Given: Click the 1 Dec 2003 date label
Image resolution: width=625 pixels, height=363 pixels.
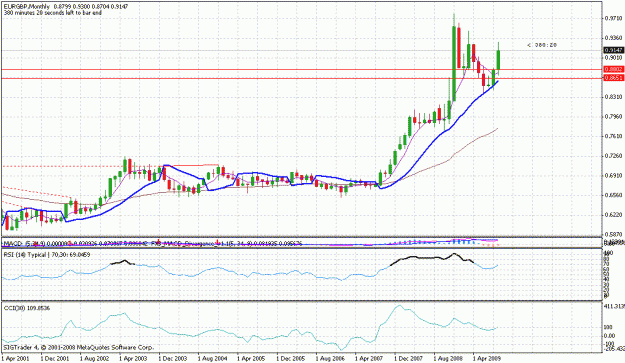Looking at the screenshot, I should 173,358.
